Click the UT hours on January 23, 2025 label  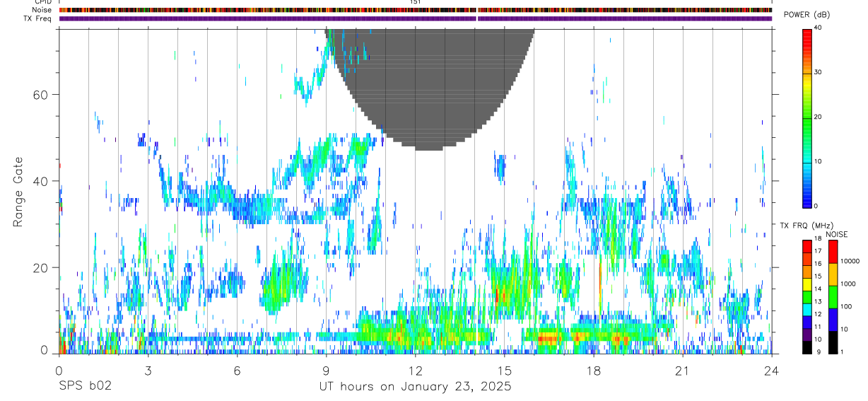point(416,387)
